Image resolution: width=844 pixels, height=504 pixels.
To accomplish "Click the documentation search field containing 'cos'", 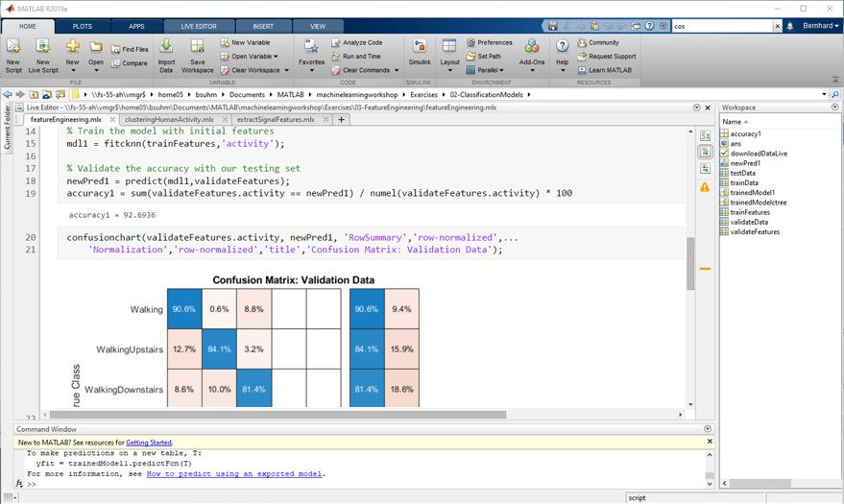I will pos(719,26).
